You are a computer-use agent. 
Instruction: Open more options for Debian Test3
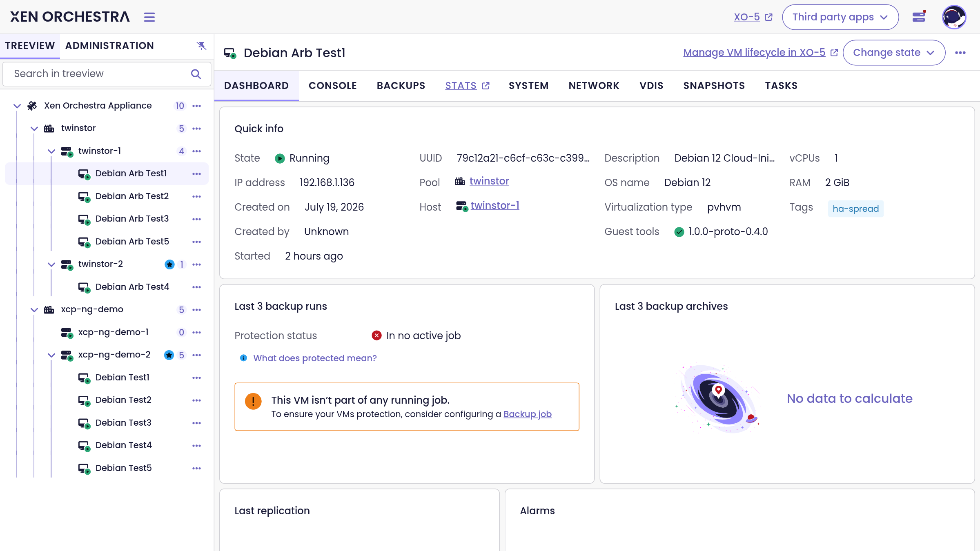coord(197,423)
